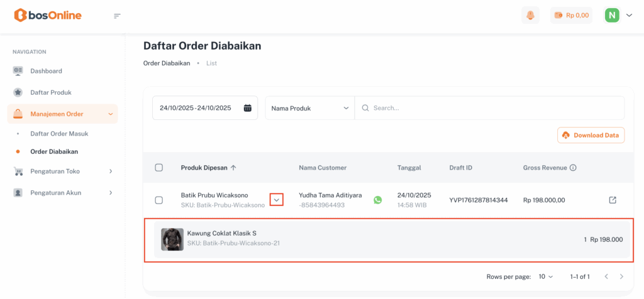Click the WhatsApp icon beside customer name
The height and width of the screenshot is (299, 644).
tap(377, 200)
